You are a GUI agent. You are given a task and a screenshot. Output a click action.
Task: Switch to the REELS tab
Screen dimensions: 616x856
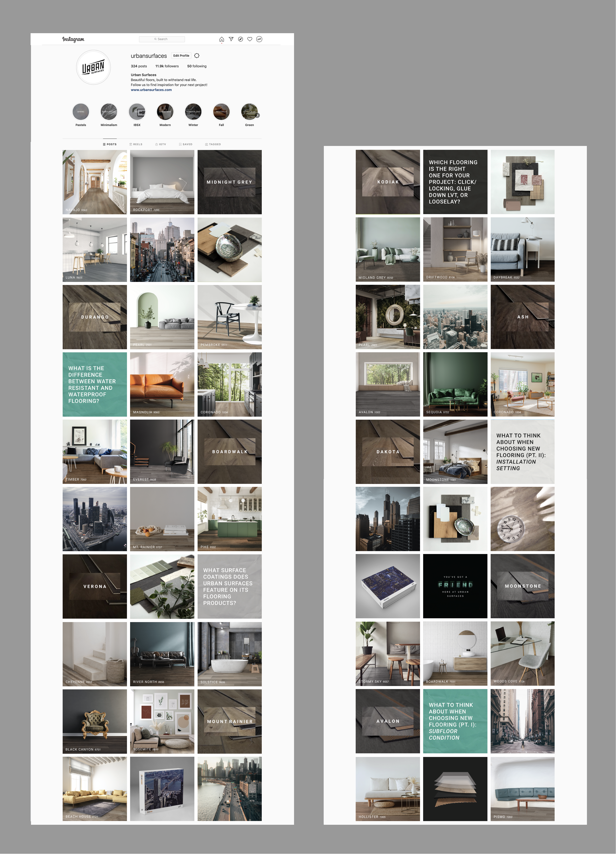click(136, 144)
